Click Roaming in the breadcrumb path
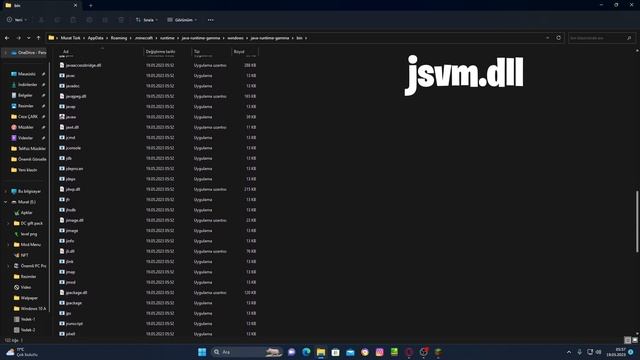 click(x=119, y=38)
